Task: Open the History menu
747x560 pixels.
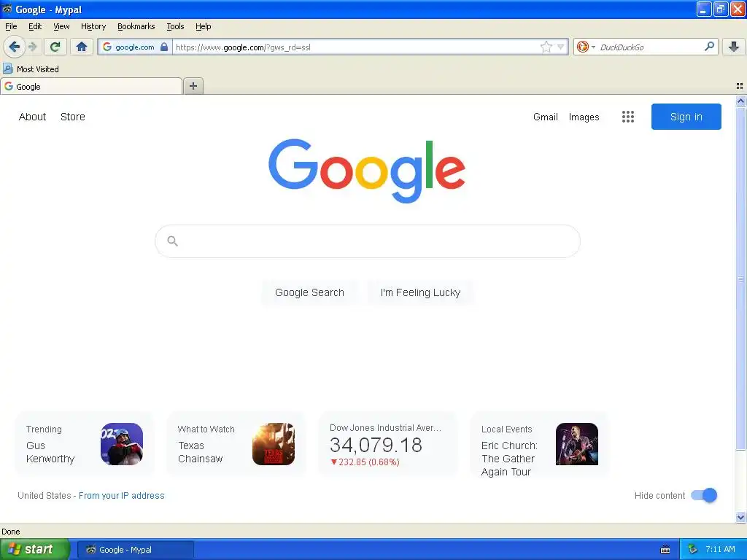Action: [x=93, y=26]
